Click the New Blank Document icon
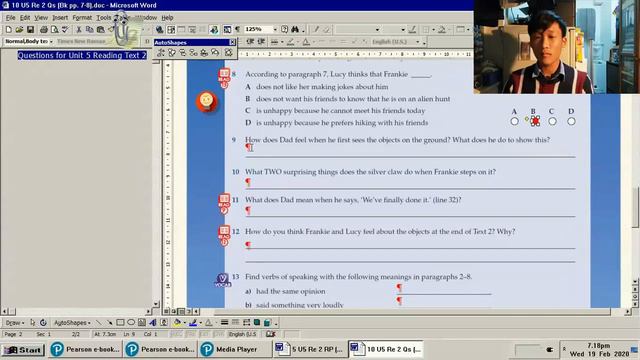 point(9,30)
